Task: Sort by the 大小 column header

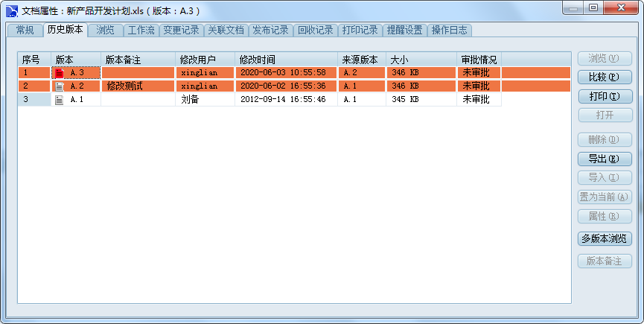Action: click(x=421, y=60)
